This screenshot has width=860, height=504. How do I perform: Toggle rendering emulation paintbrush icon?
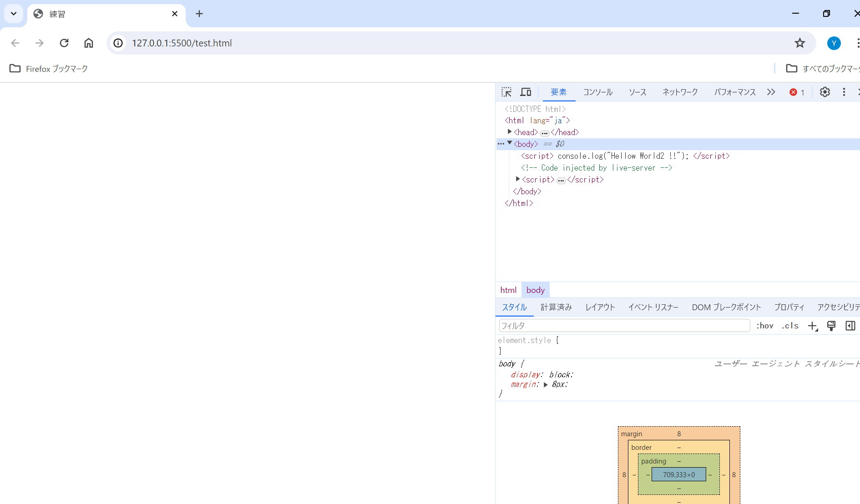pos(831,326)
